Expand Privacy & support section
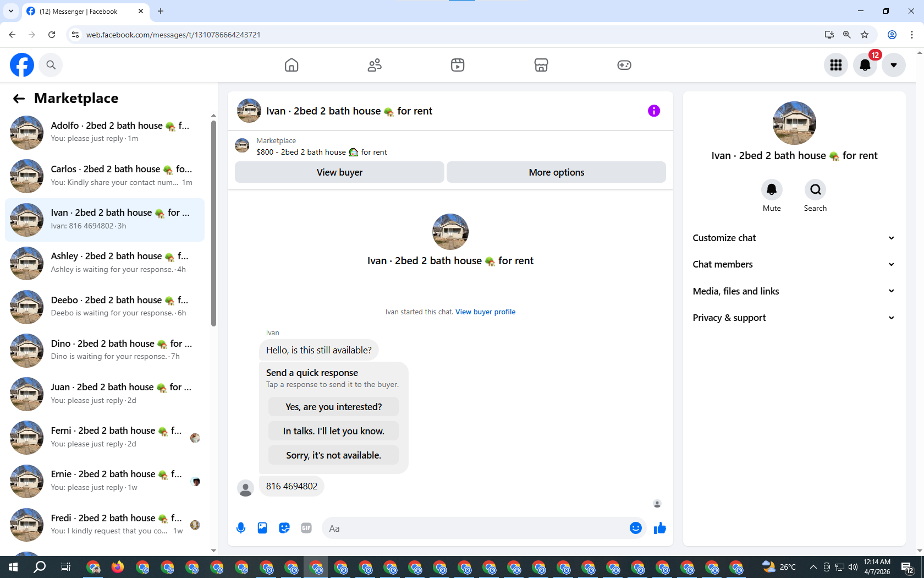Image resolution: width=924 pixels, height=578 pixels. (794, 318)
